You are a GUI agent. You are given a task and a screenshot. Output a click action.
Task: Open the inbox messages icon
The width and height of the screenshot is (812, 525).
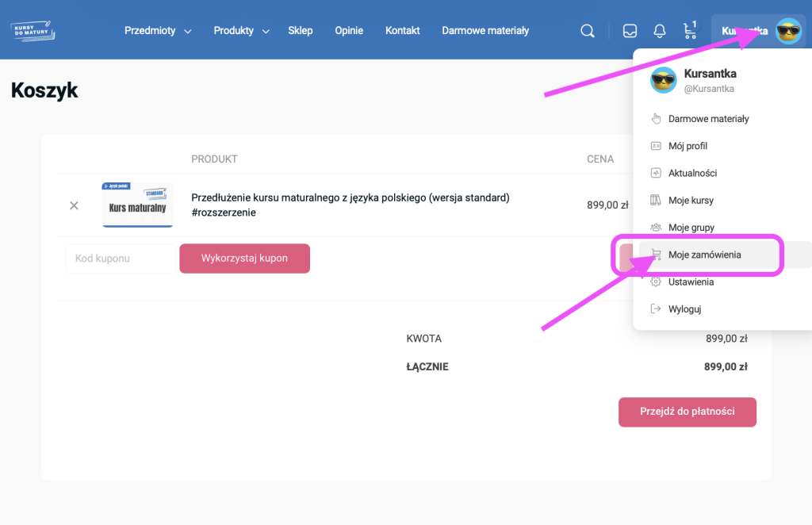(x=630, y=31)
